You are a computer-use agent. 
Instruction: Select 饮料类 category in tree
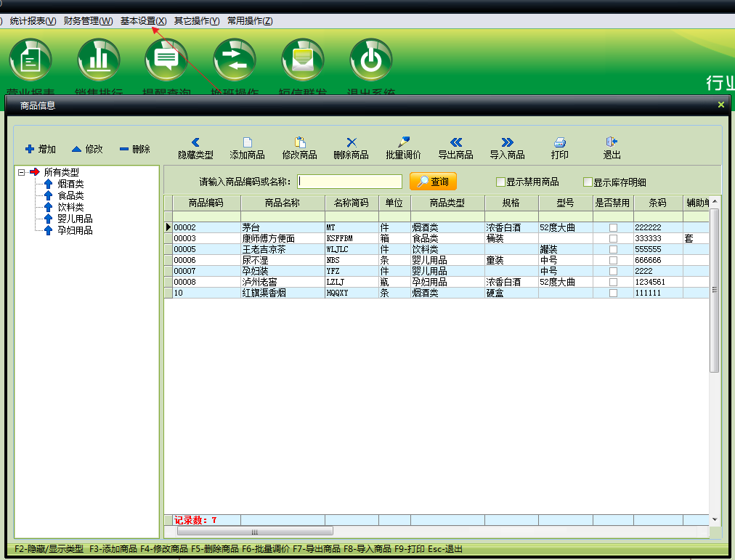pos(70,207)
